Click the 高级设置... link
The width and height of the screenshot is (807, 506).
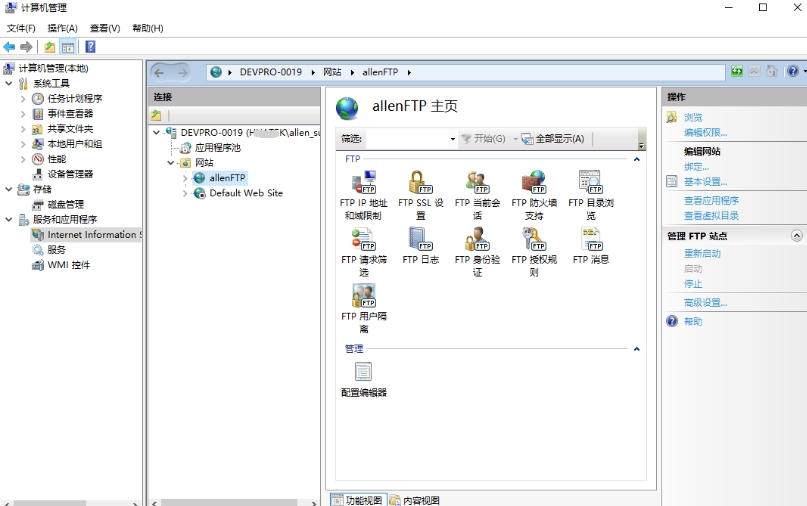tap(705, 303)
